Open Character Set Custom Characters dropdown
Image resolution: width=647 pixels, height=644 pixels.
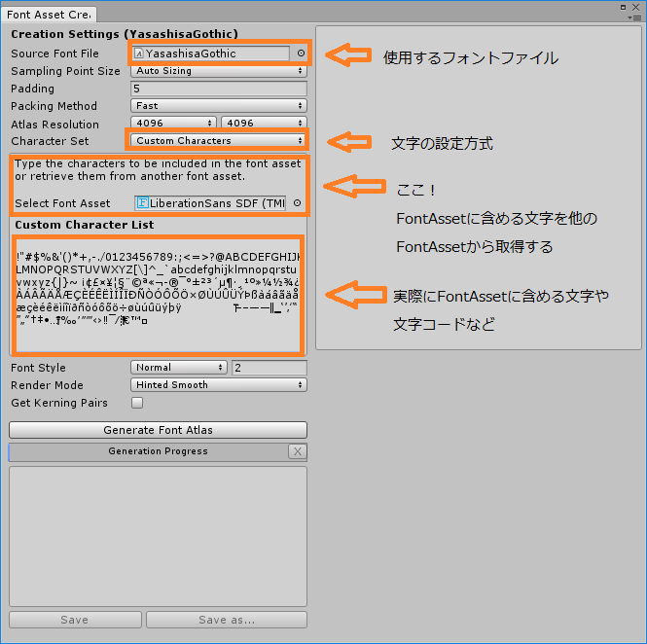tap(219, 141)
